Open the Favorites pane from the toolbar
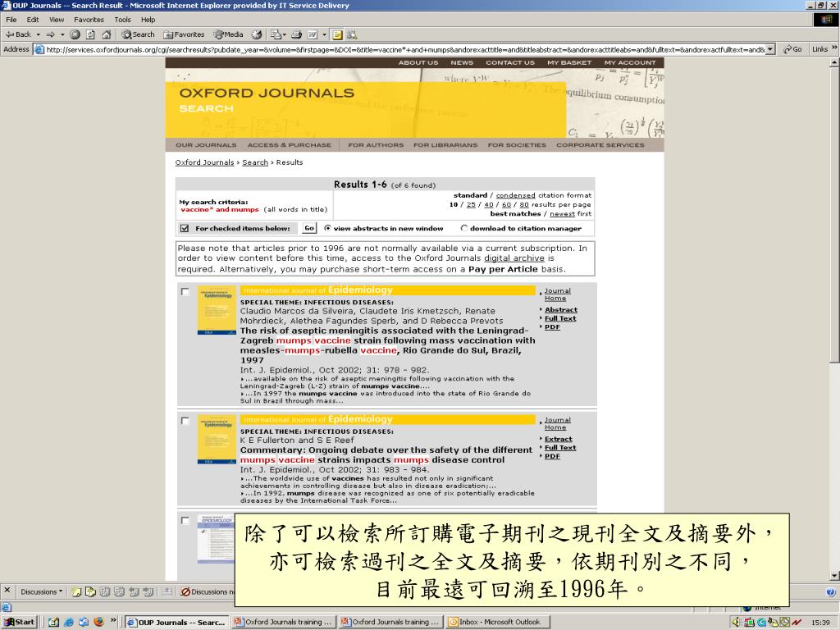This screenshot has width=840, height=630. pyautogui.click(x=184, y=34)
